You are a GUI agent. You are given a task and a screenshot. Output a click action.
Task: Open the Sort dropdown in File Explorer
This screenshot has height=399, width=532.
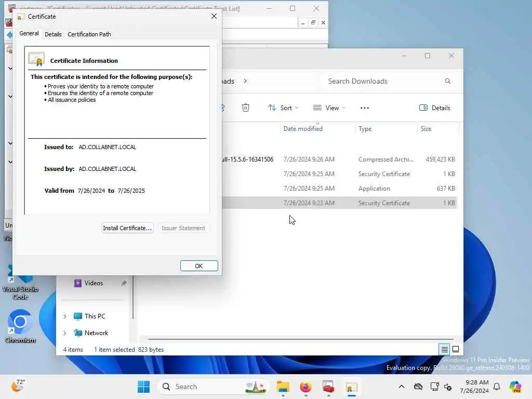(283, 108)
